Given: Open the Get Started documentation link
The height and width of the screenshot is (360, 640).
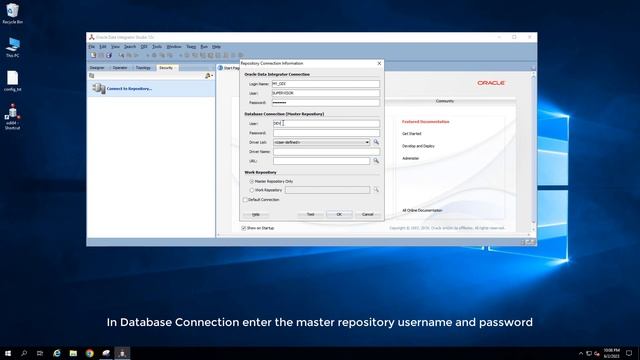Looking at the screenshot, I should pyautogui.click(x=411, y=134).
